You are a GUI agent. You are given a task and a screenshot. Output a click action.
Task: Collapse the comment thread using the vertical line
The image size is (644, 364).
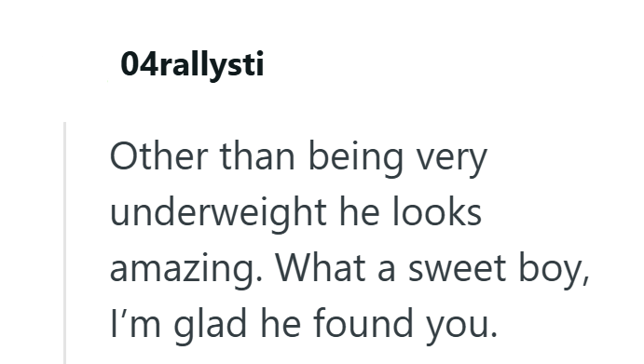[65, 243]
